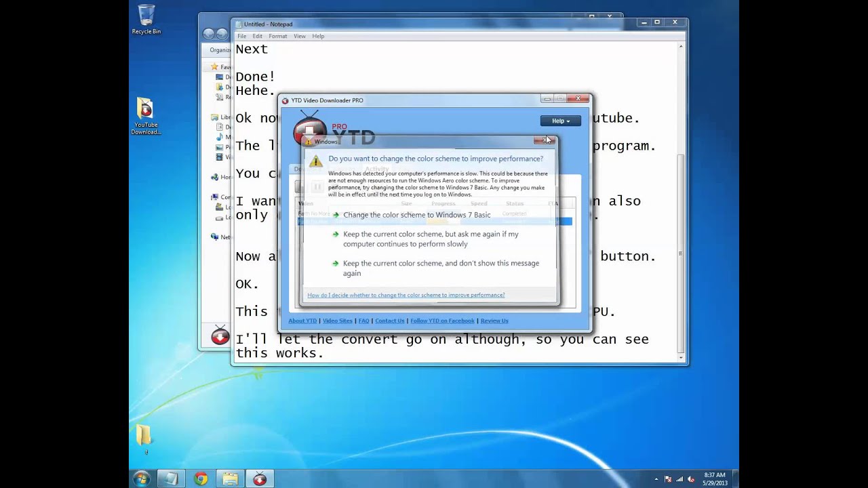The height and width of the screenshot is (488, 868).
Task: Close the Windows color scheme dialog
Action: pos(545,140)
